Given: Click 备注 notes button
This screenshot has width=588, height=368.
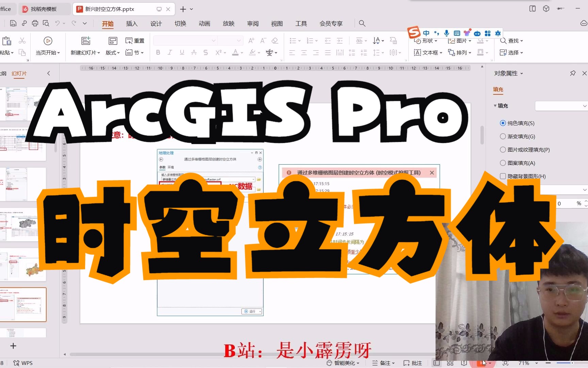Looking at the screenshot, I should tap(383, 363).
